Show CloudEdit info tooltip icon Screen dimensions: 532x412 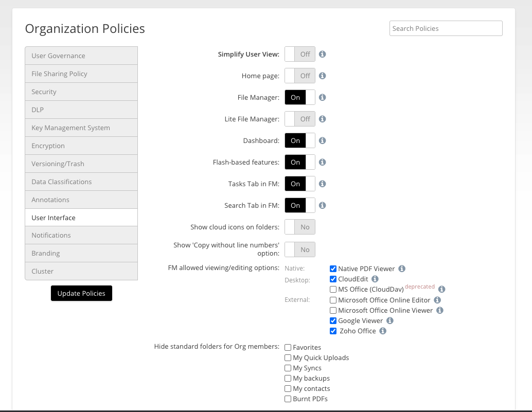click(x=375, y=279)
